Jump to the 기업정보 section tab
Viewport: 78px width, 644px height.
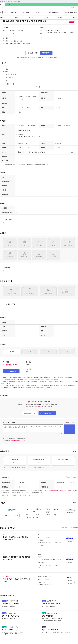coord(75,18)
